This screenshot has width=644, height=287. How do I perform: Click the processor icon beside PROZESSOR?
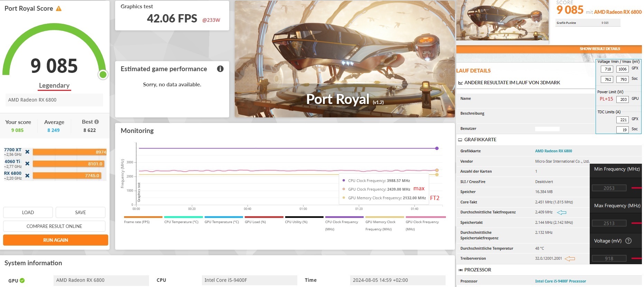coord(460,270)
